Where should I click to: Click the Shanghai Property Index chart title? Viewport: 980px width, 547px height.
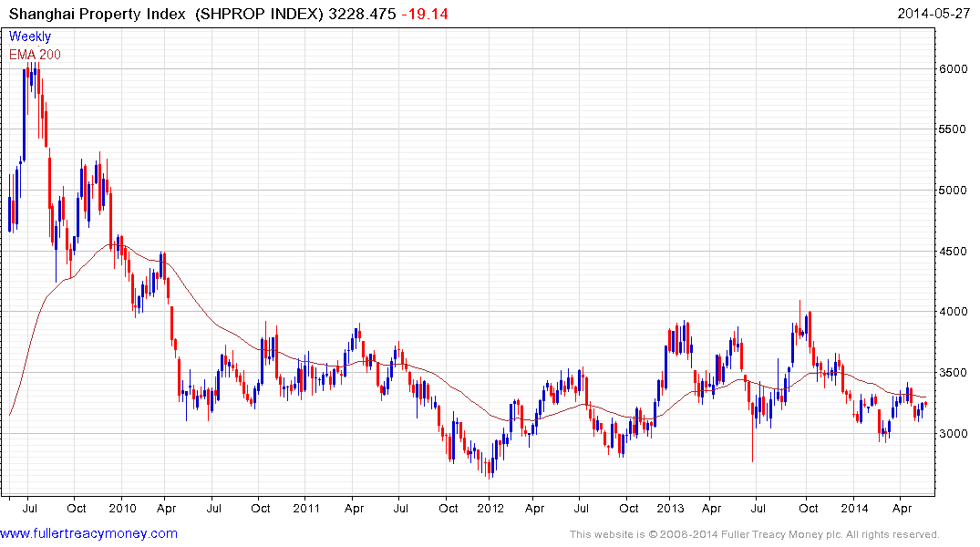pos(98,14)
